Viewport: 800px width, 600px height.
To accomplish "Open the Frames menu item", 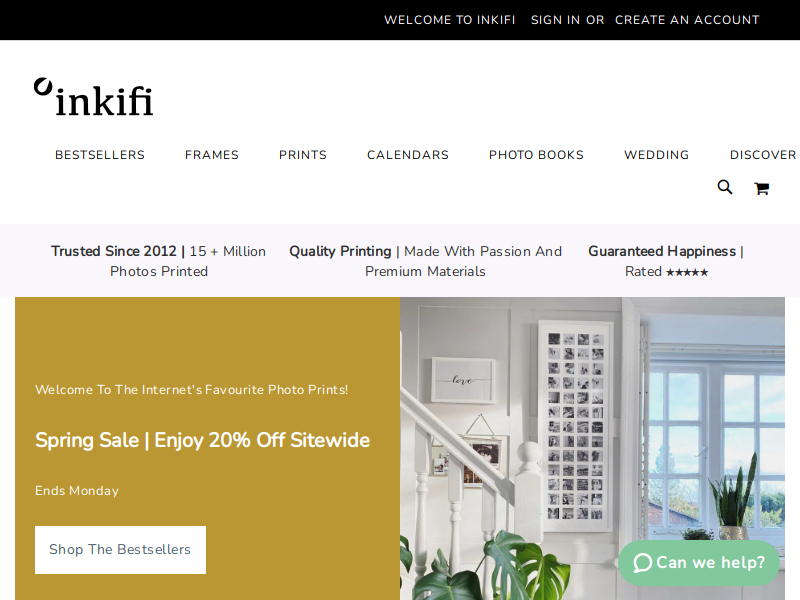I will pyautogui.click(x=212, y=155).
